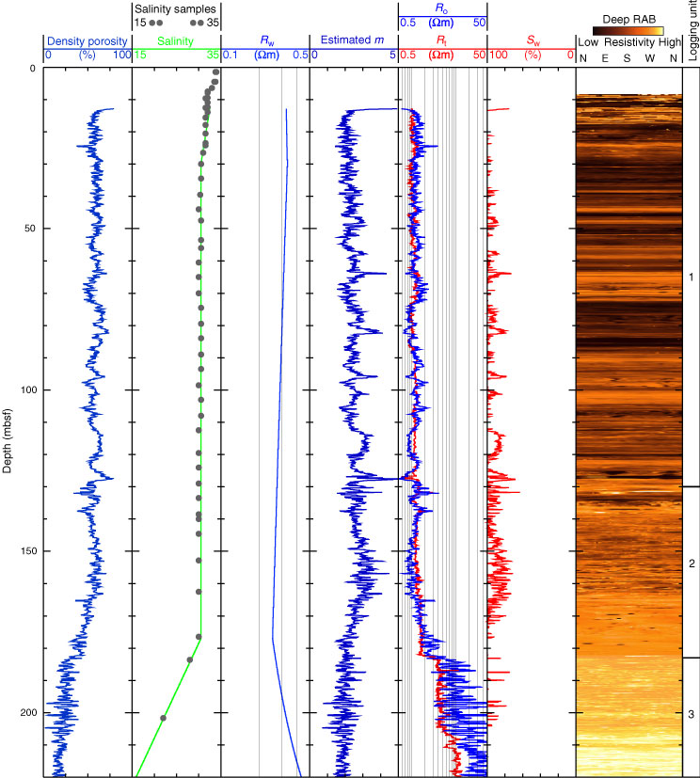Click the gray legend dots beside 35
This screenshot has width=700, height=778.
coord(198,22)
